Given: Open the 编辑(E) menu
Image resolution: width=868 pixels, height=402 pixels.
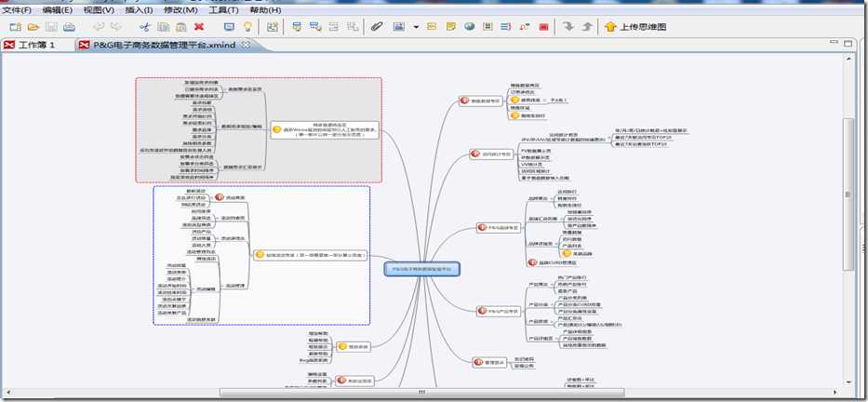Looking at the screenshot, I should [58, 10].
